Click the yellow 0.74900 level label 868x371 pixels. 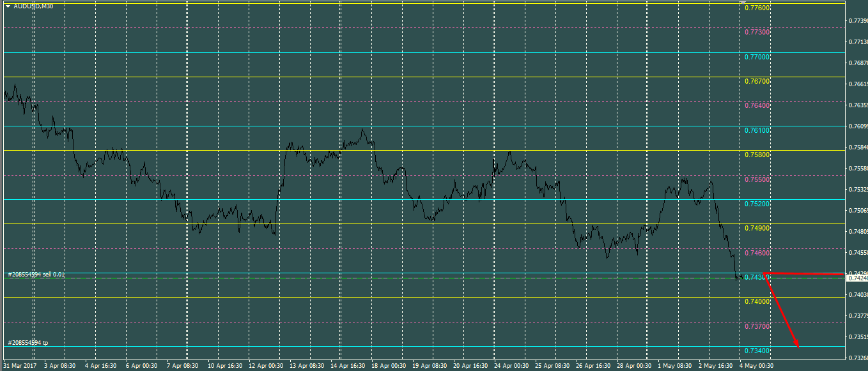pyautogui.click(x=757, y=228)
